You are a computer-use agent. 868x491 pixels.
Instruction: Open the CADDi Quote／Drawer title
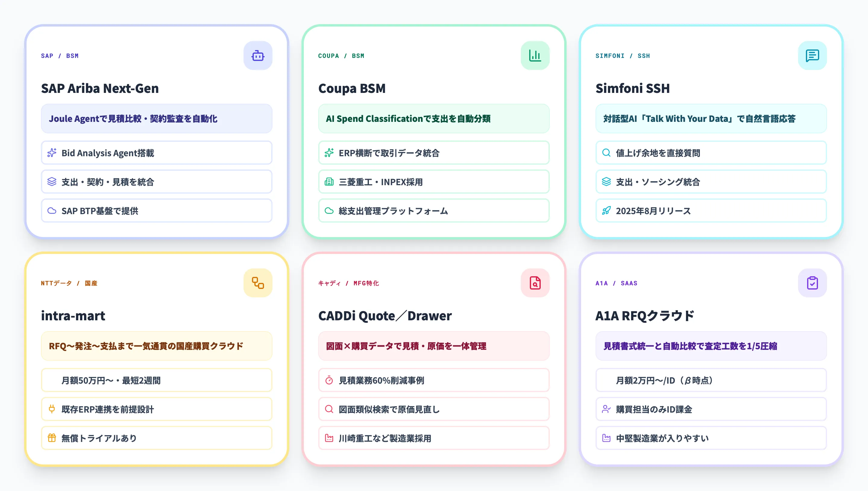385,316
